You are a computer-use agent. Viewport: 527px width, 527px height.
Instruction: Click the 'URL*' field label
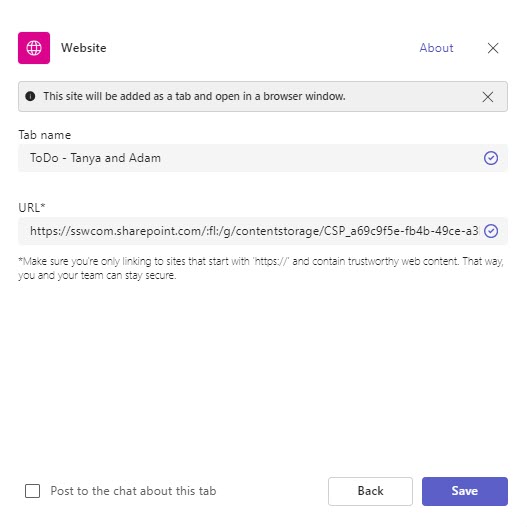(x=32, y=208)
